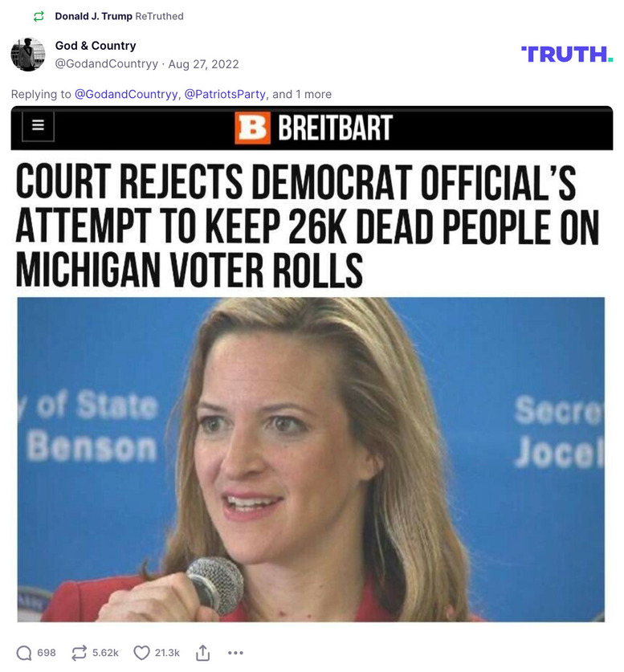The width and height of the screenshot is (624, 672).
Task: Click the God & Country display name
Action: pyautogui.click(x=96, y=46)
